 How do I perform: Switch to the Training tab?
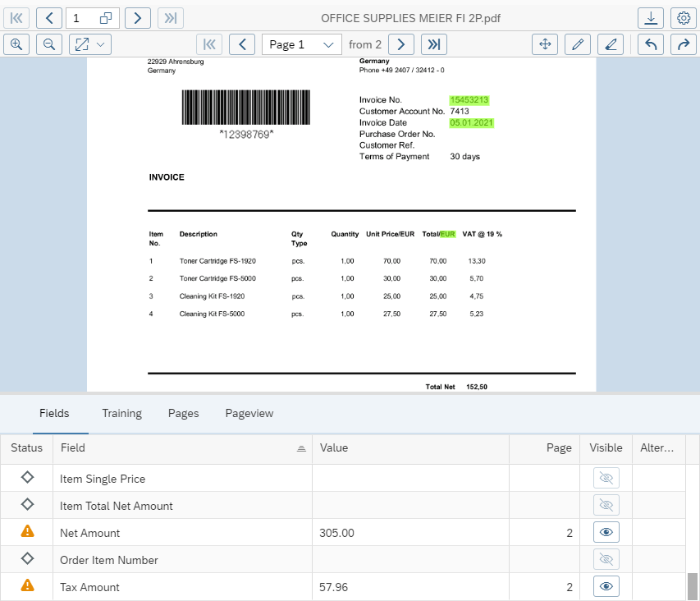click(121, 413)
